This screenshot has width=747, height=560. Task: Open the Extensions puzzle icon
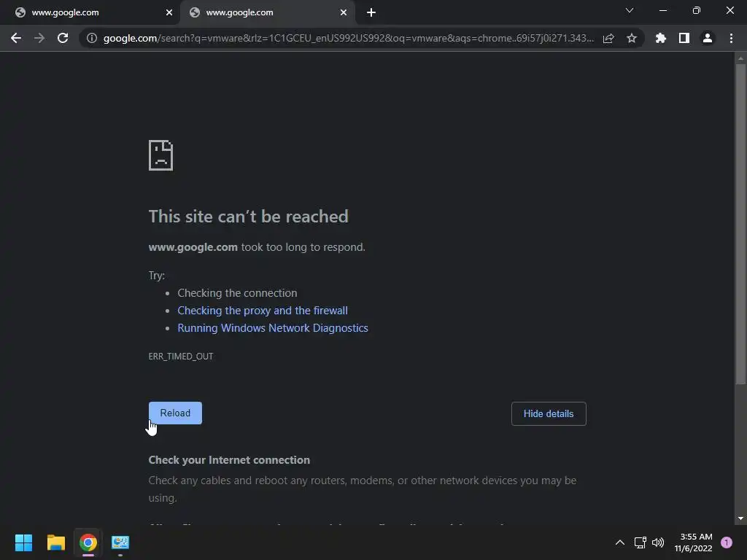(660, 38)
